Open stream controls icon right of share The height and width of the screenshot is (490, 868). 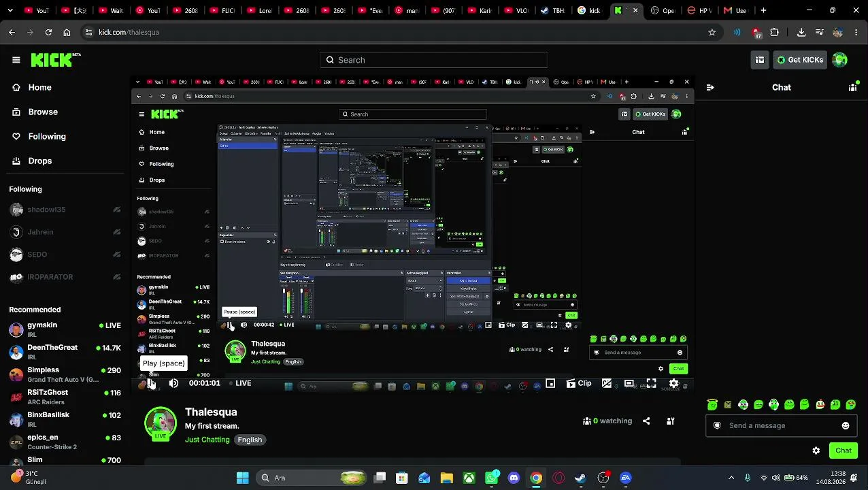[670, 421]
